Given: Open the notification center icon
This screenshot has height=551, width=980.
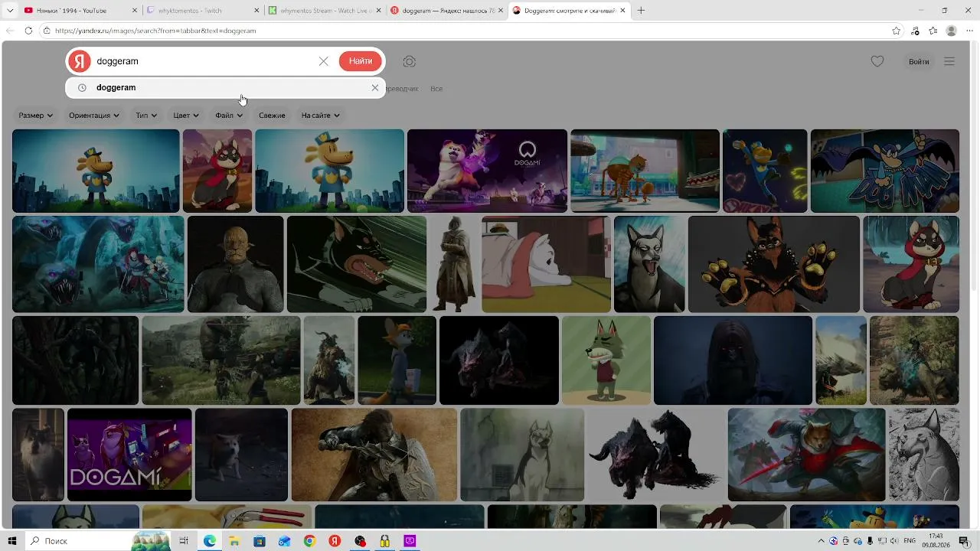Looking at the screenshot, I should pyautogui.click(x=964, y=541).
